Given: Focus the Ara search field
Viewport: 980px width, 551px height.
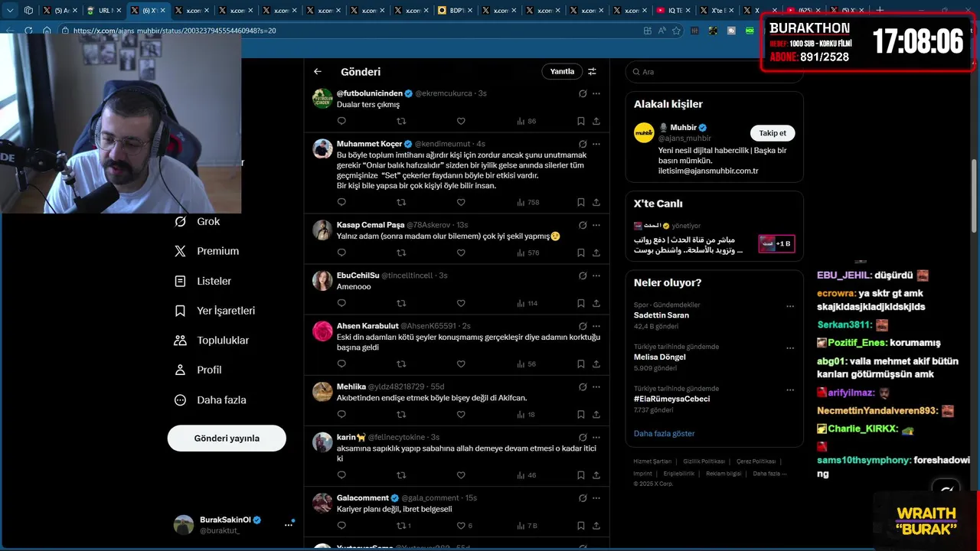Looking at the screenshot, I should pos(714,71).
